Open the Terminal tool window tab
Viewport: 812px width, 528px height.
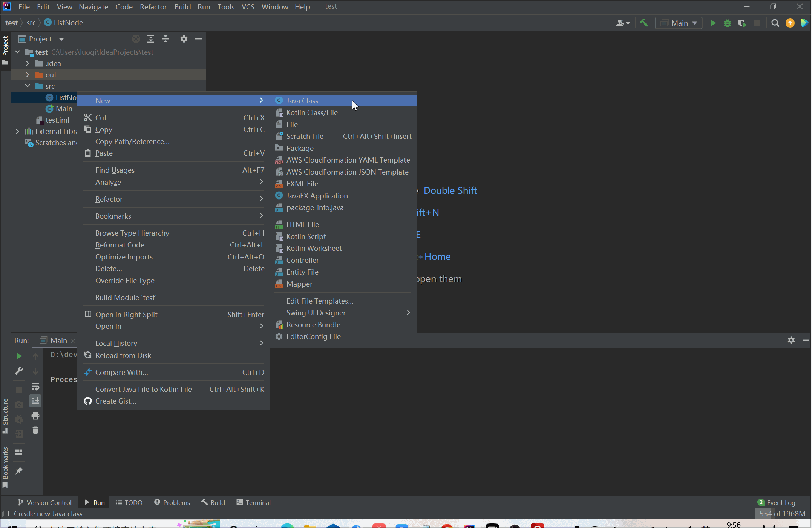[253, 502]
